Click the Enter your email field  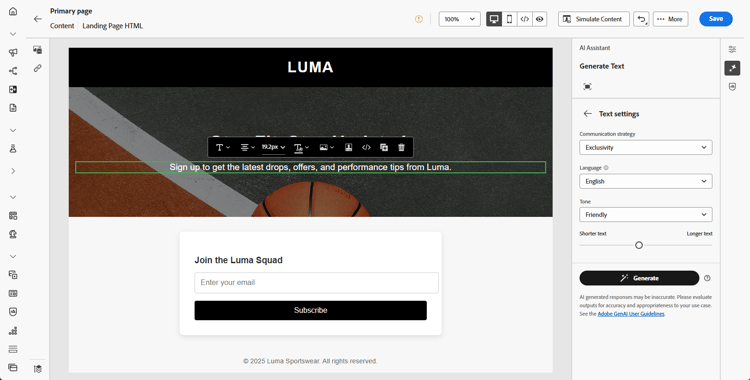click(x=316, y=283)
